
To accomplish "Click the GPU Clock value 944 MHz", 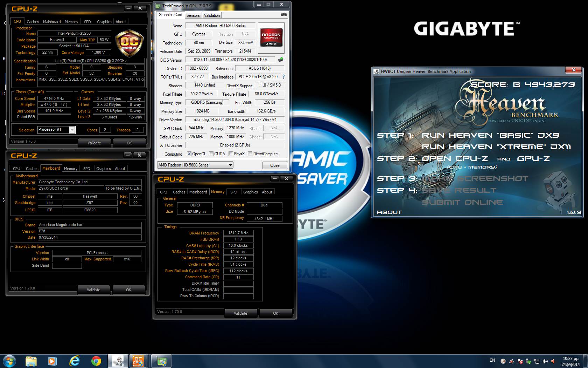I will point(196,128).
